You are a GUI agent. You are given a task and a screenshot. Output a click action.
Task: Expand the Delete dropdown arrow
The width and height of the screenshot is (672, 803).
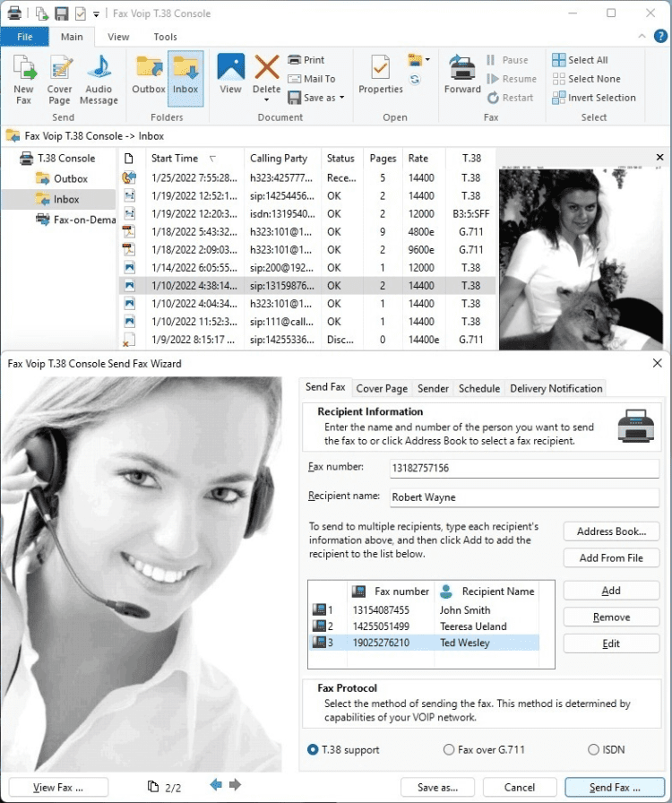coord(266,99)
